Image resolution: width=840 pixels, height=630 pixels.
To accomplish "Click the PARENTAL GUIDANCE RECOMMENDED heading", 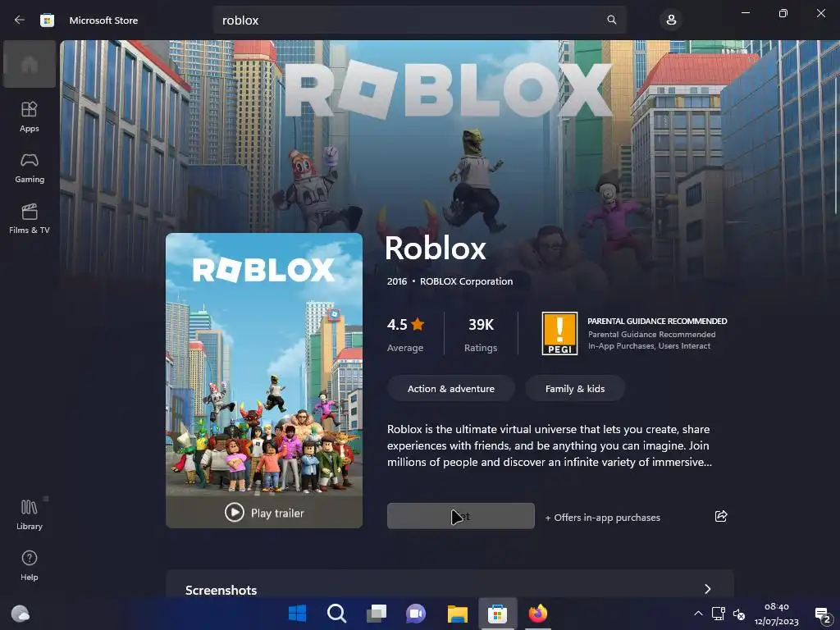I will [x=657, y=321].
